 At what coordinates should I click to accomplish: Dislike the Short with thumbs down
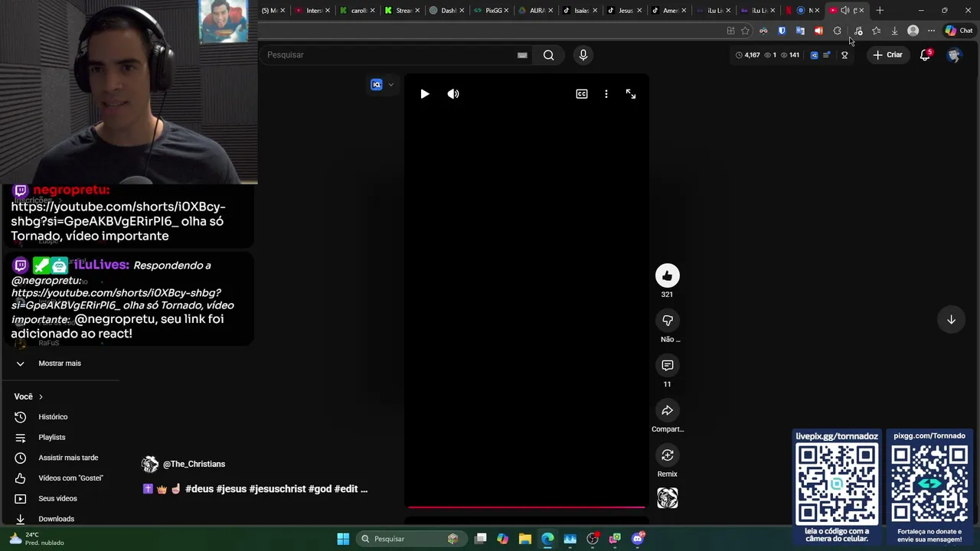pos(667,321)
